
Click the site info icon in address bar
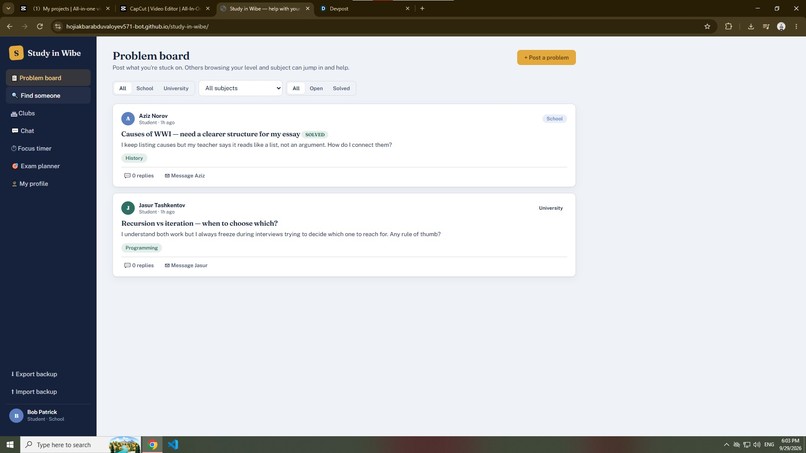(x=58, y=26)
